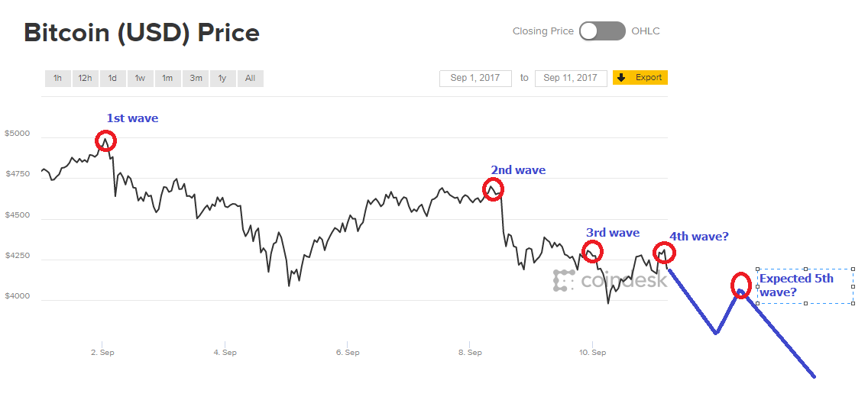Select the 1y time range
The height and width of the screenshot is (413, 868).
point(222,79)
